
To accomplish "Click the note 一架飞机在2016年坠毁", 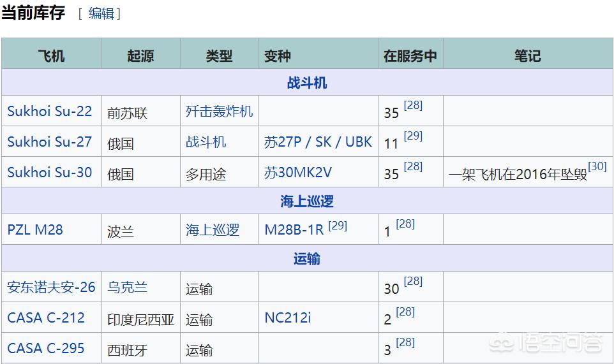I will pos(518,175).
